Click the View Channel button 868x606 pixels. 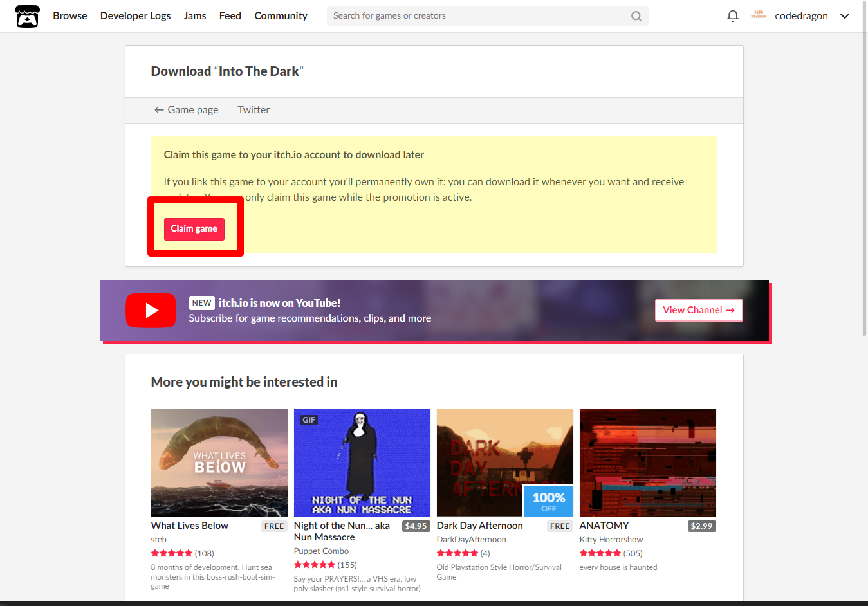pyautogui.click(x=699, y=310)
